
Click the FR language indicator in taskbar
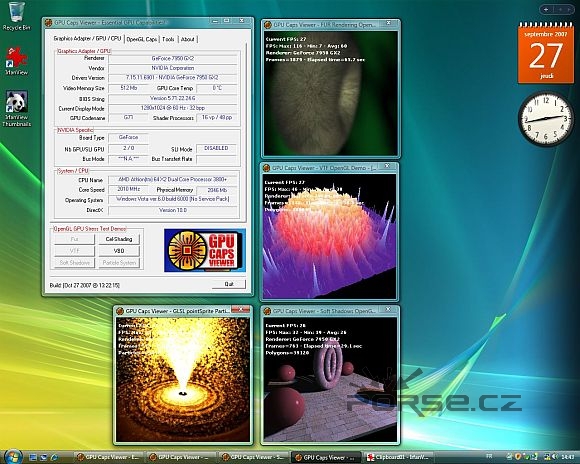pyautogui.click(x=489, y=457)
